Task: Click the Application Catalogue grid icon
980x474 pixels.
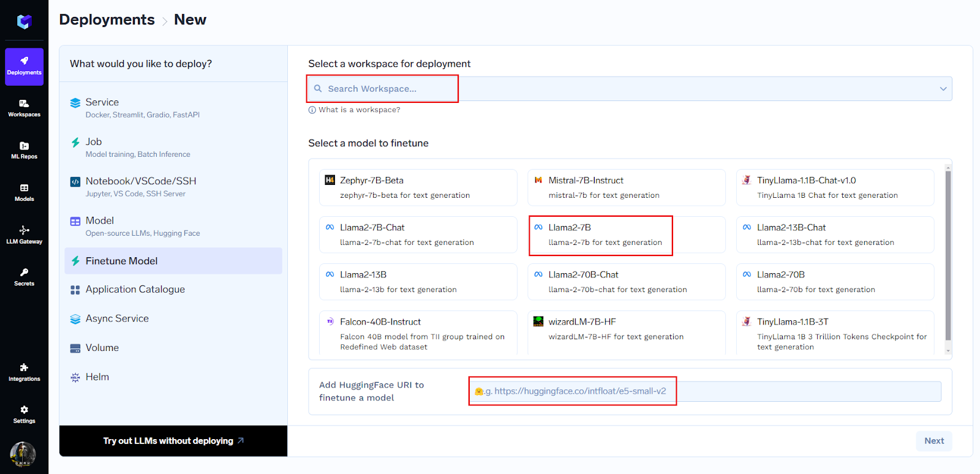Action: coord(75,290)
